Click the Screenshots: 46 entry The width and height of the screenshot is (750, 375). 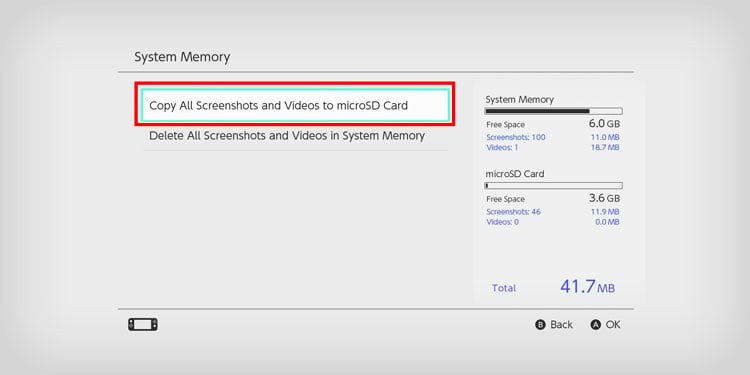(513, 212)
